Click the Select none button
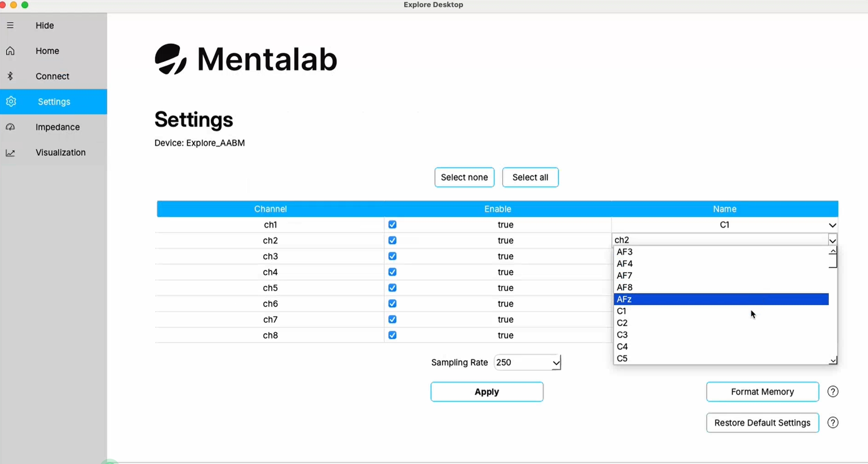This screenshot has height=464, width=868. (x=464, y=177)
